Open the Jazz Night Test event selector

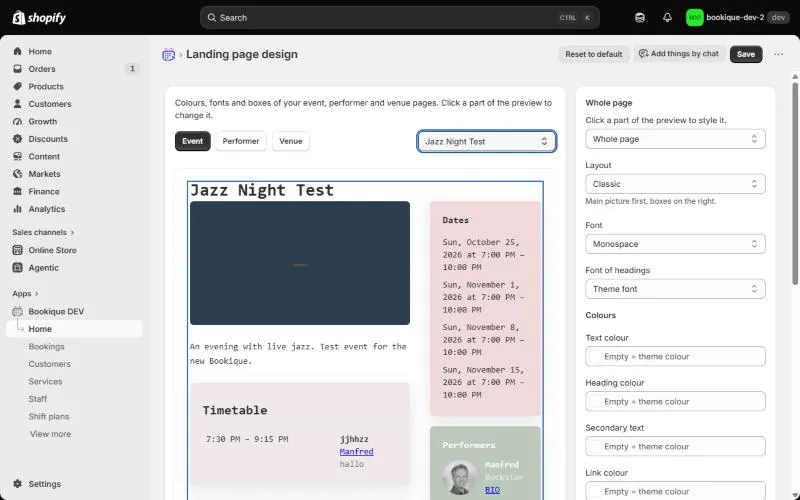[487, 141]
